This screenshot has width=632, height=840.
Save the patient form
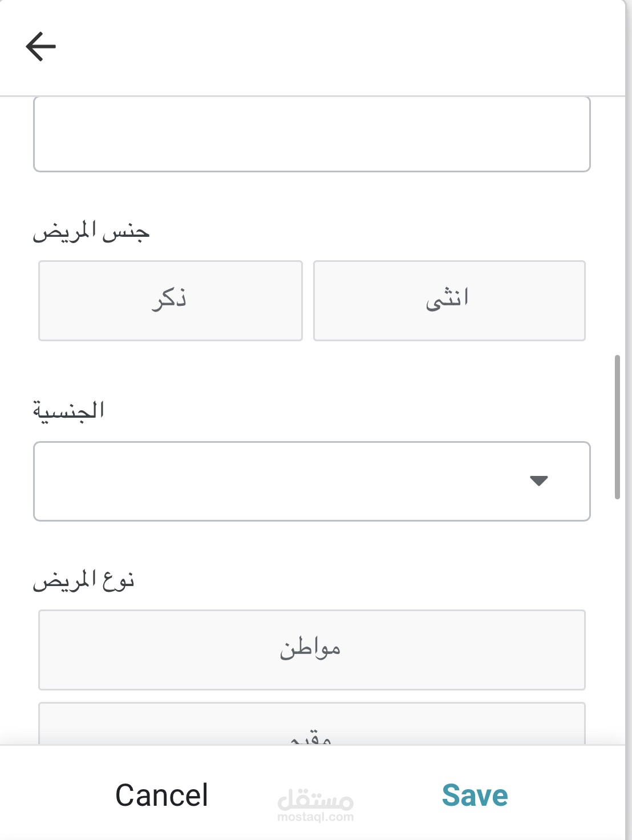[475, 795]
